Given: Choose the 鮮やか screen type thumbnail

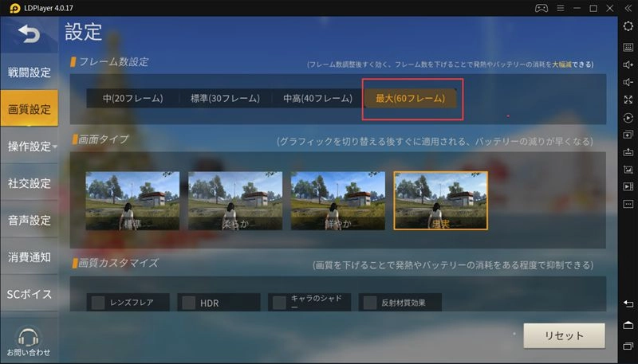Looking at the screenshot, I should (337, 201).
